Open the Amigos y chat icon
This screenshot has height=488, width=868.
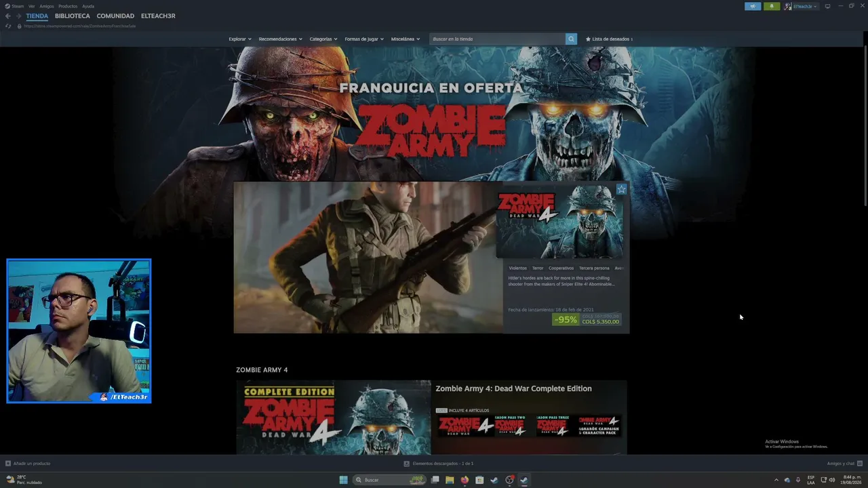click(x=859, y=464)
